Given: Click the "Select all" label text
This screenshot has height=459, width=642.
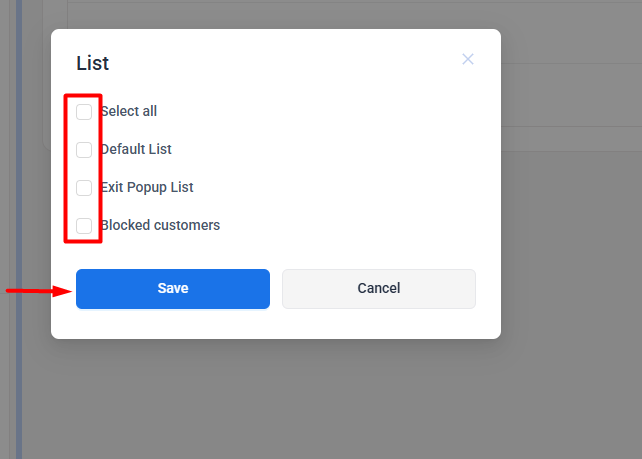Looking at the screenshot, I should pyautogui.click(x=129, y=112).
